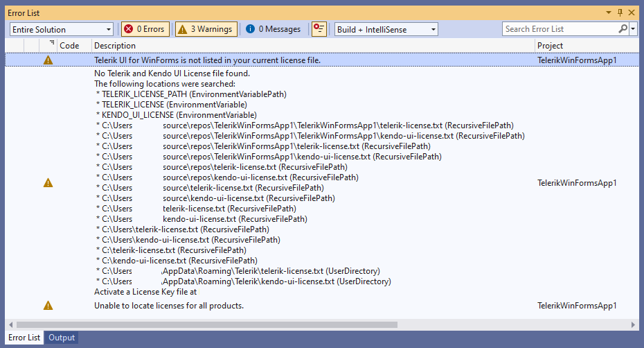Image resolution: width=644 pixels, height=348 pixels.
Task: Click Project cell of 'Unable to locate' row
Action: (x=577, y=306)
